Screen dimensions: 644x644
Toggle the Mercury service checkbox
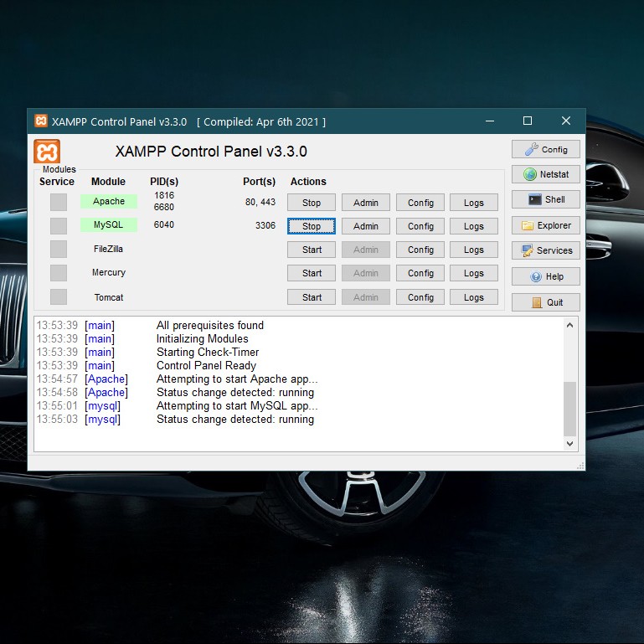(59, 273)
